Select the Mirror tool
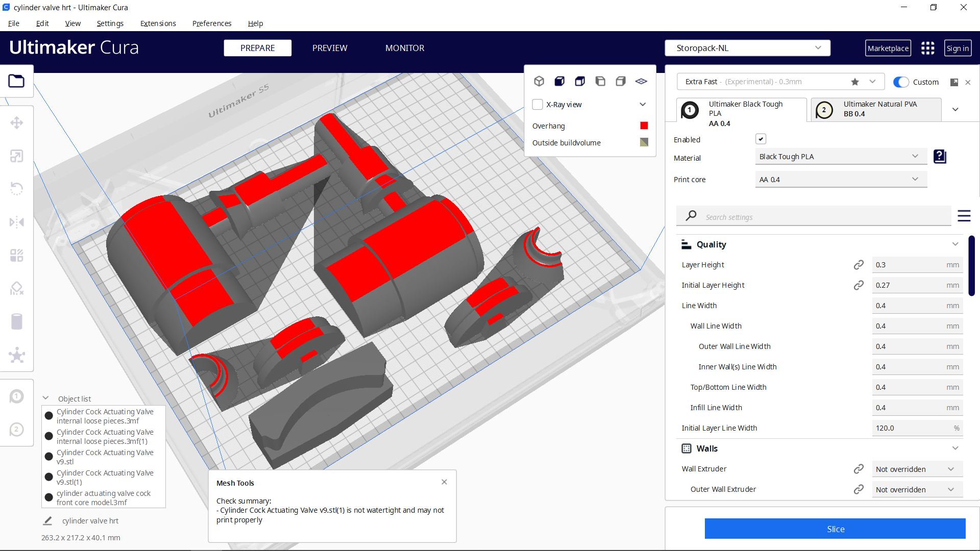This screenshot has height=551, width=980. pos(17,222)
